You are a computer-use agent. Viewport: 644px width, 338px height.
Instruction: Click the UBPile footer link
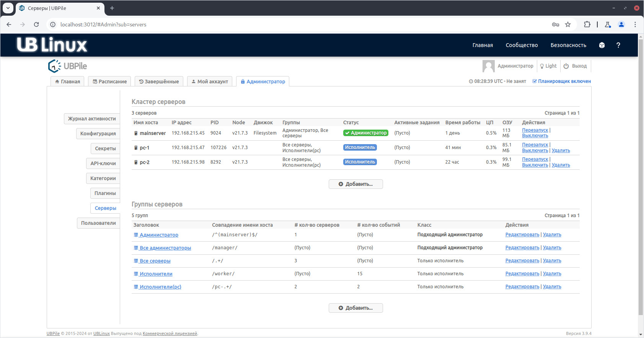(x=53, y=333)
